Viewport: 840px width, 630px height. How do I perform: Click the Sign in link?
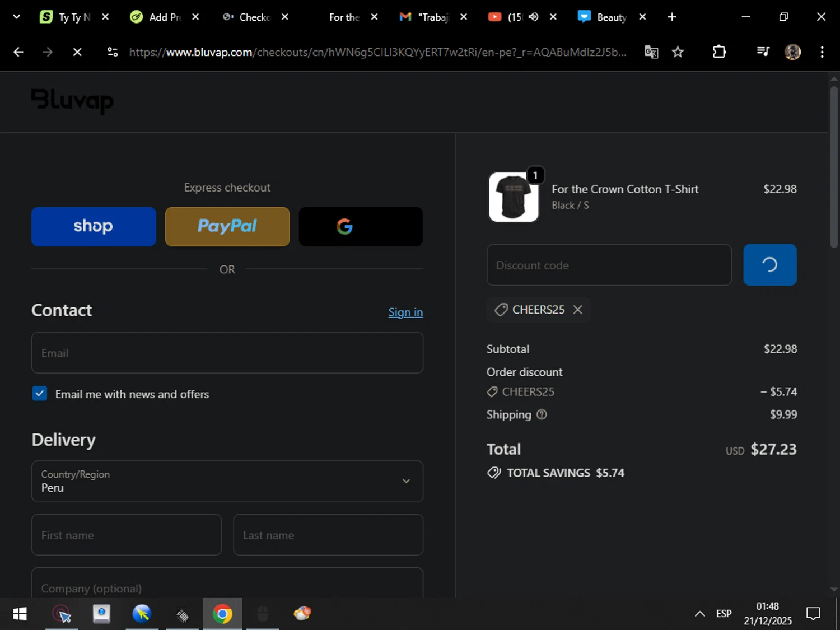(405, 312)
